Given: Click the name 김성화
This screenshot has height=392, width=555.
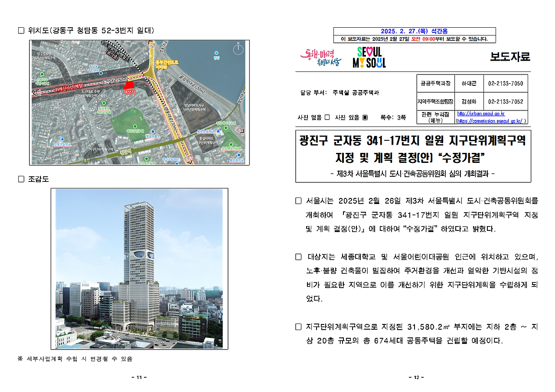Looking at the screenshot, I should click(x=469, y=102).
